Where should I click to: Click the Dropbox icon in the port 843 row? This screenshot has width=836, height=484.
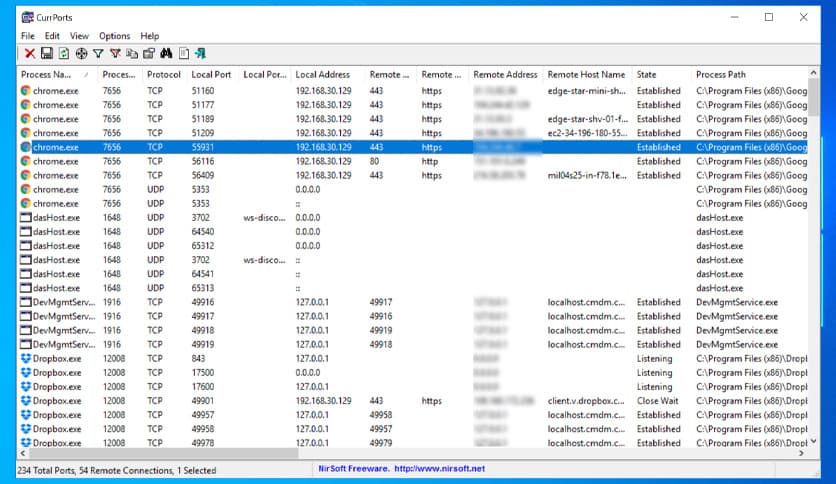(26, 358)
